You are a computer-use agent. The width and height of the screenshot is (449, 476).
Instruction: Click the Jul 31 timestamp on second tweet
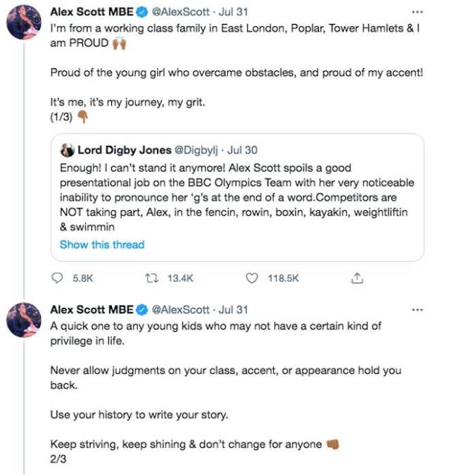(233, 310)
